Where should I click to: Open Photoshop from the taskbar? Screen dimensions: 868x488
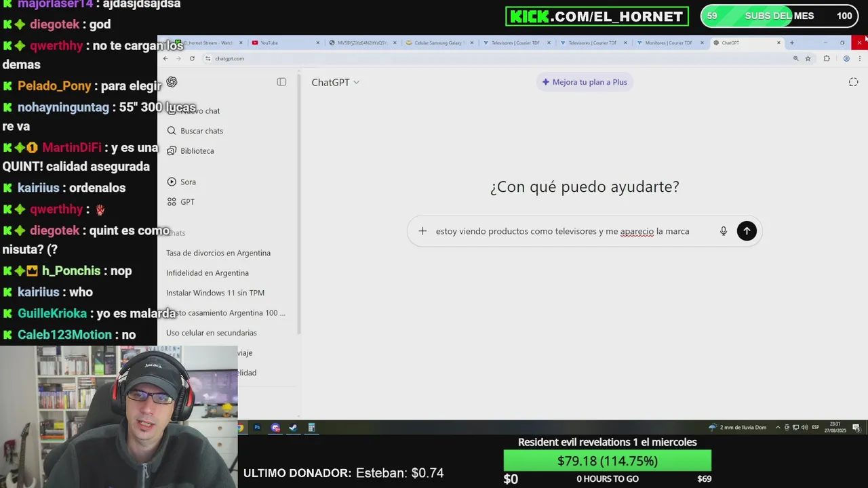coord(257,428)
